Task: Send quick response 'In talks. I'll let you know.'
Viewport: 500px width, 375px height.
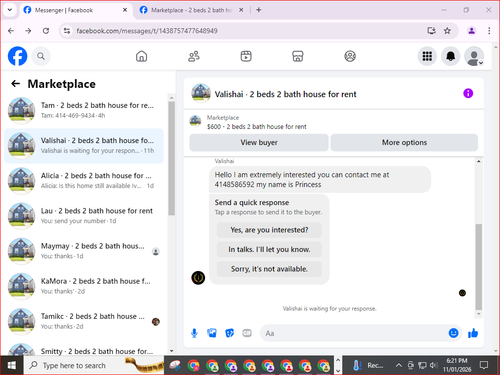Action: [269, 249]
